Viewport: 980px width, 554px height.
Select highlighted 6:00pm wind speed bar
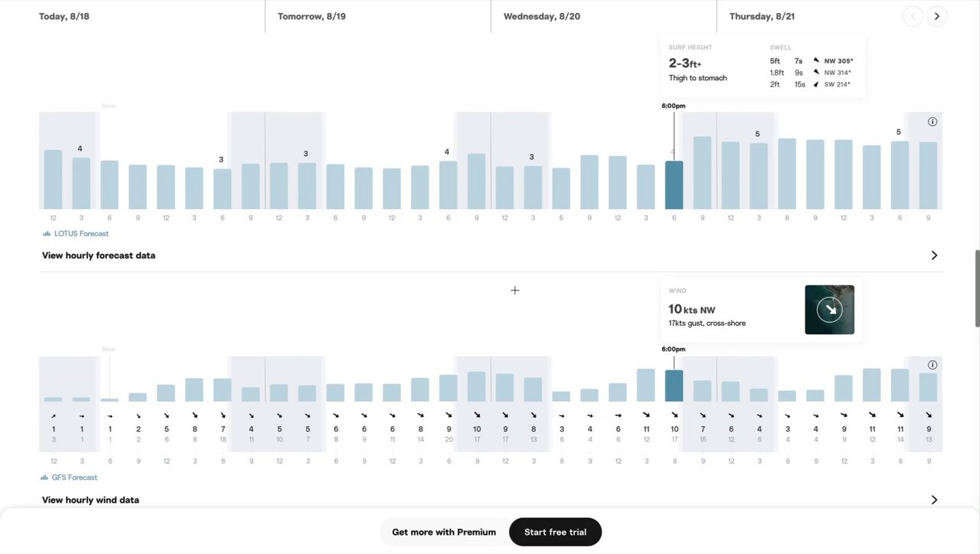click(674, 386)
